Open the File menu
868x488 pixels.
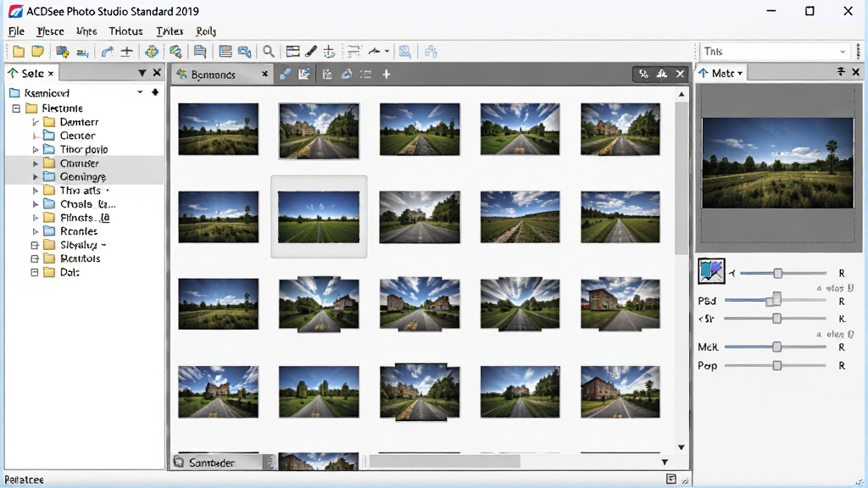click(x=16, y=31)
